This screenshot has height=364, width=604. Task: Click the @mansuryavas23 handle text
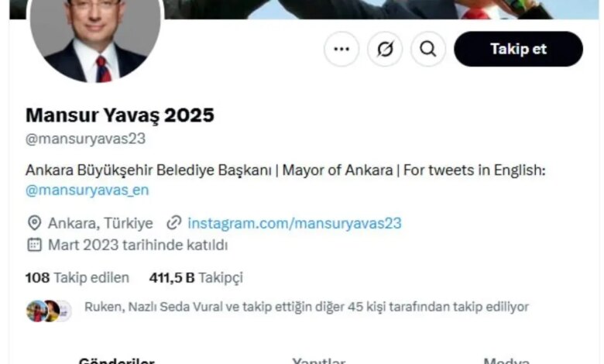(85, 139)
